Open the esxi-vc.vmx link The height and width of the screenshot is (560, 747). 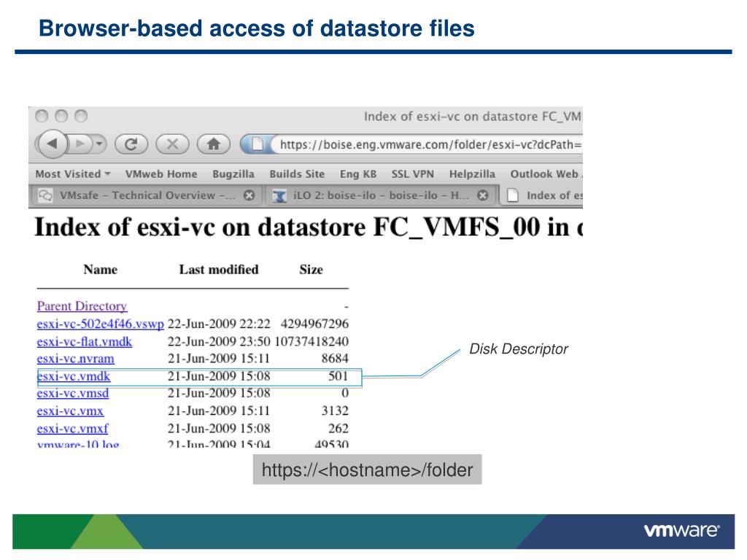[x=70, y=411]
